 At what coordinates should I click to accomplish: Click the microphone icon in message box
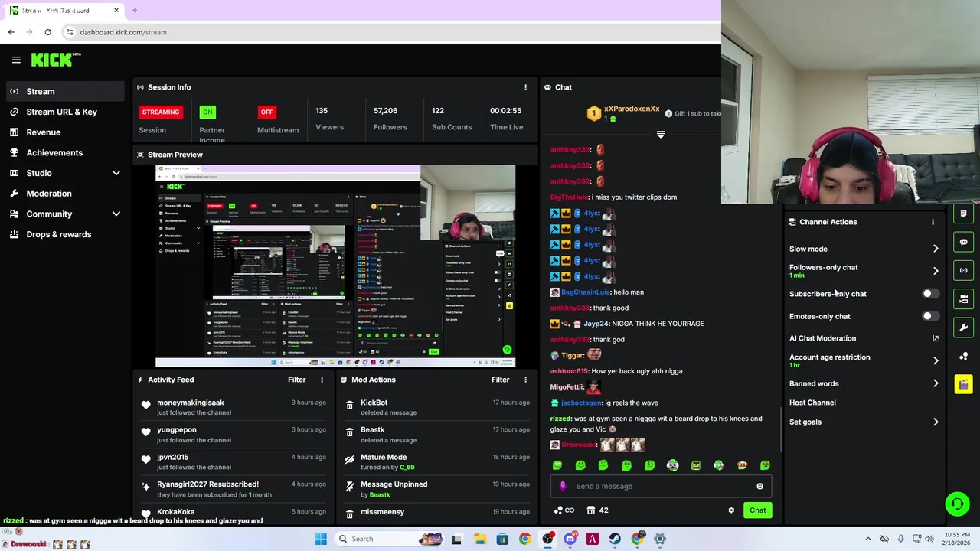tap(563, 486)
